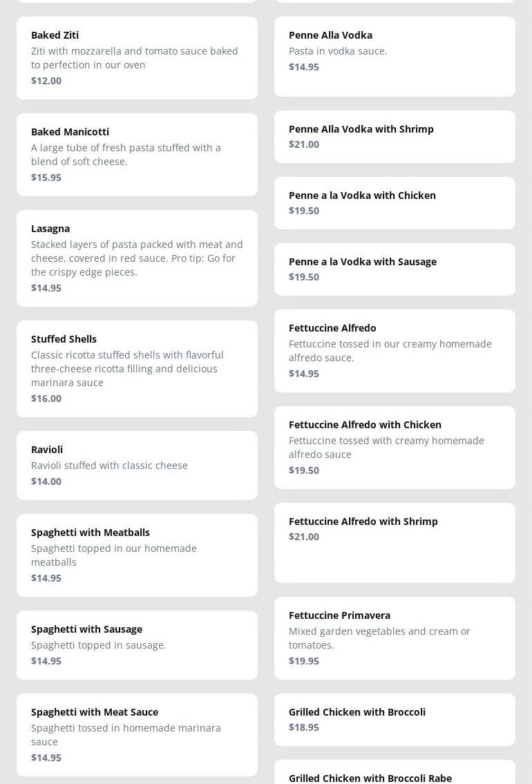
Task: Click the Lasagna description text
Action: 137,258
